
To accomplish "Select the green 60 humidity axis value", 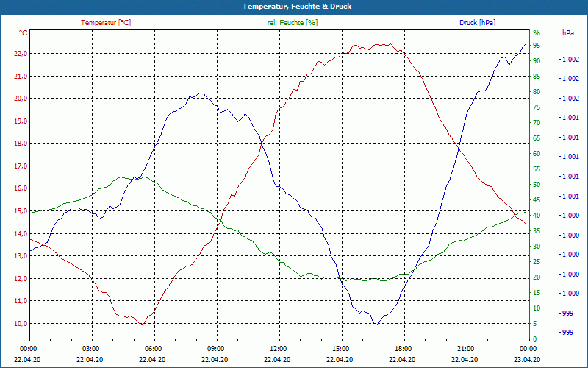I will pyautogui.click(x=537, y=154).
